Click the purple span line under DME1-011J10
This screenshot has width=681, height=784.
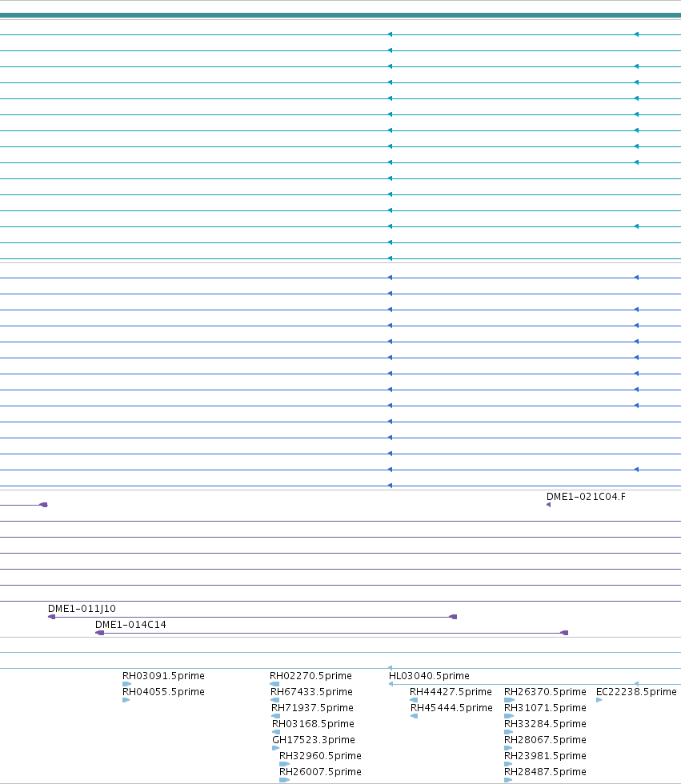point(253,617)
